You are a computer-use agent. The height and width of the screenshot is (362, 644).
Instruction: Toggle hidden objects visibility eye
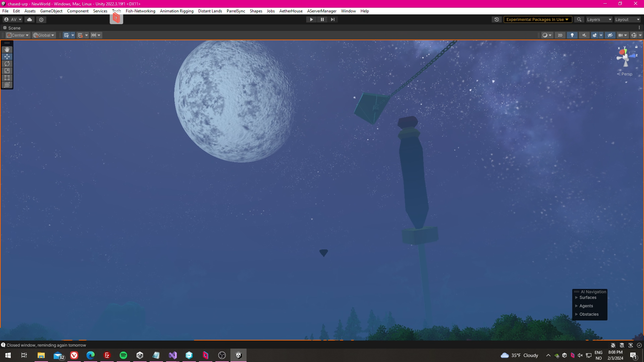pyautogui.click(x=610, y=35)
